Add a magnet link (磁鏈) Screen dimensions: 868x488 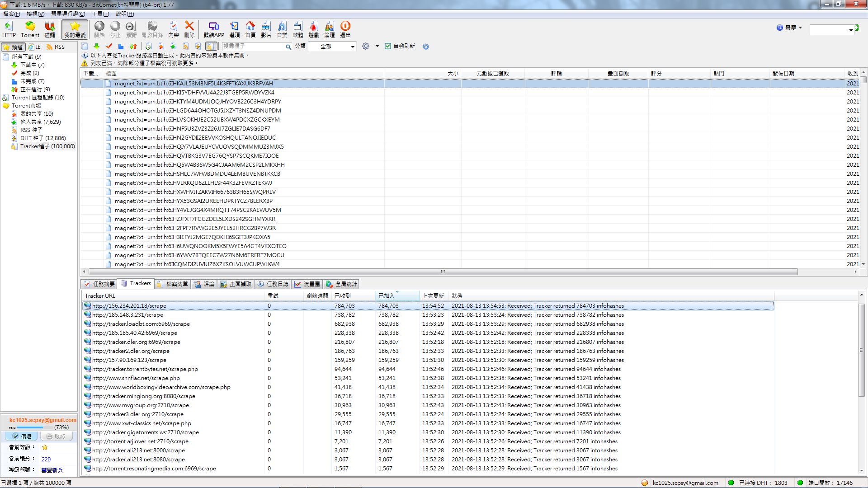50,29
